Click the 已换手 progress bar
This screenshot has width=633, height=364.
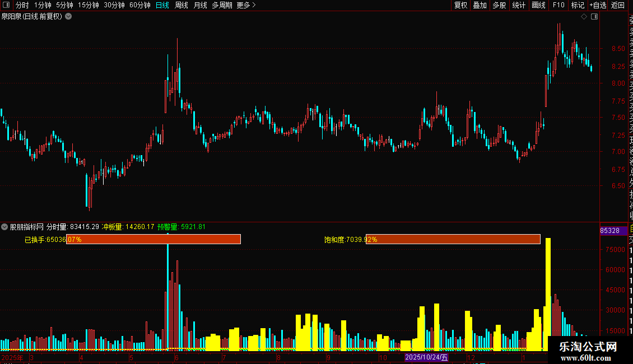(x=153, y=239)
